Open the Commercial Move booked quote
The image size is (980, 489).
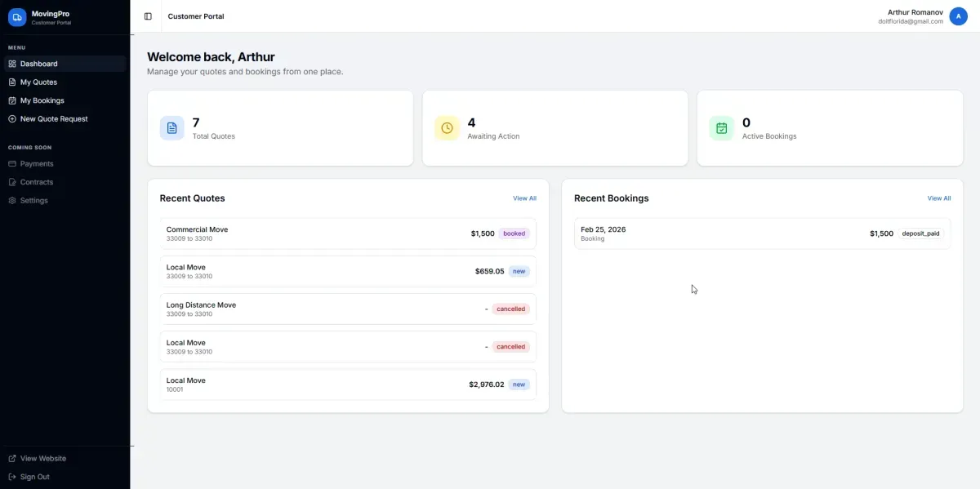(x=347, y=233)
